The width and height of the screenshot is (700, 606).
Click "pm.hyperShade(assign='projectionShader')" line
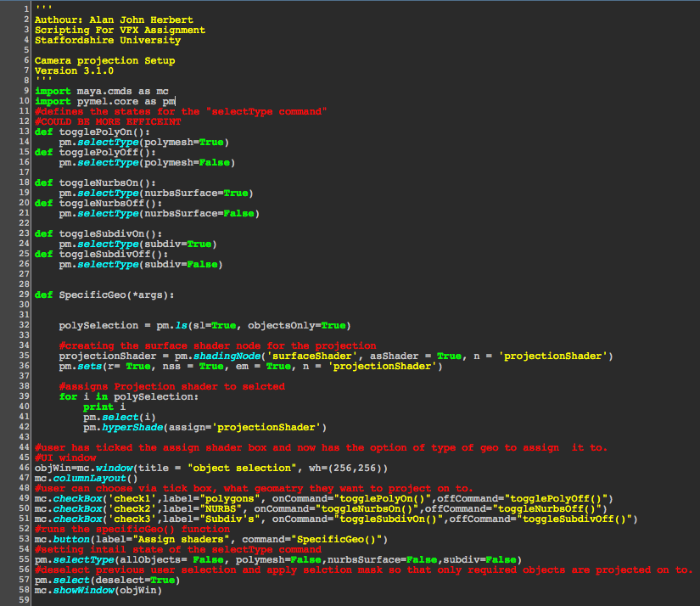205,428
